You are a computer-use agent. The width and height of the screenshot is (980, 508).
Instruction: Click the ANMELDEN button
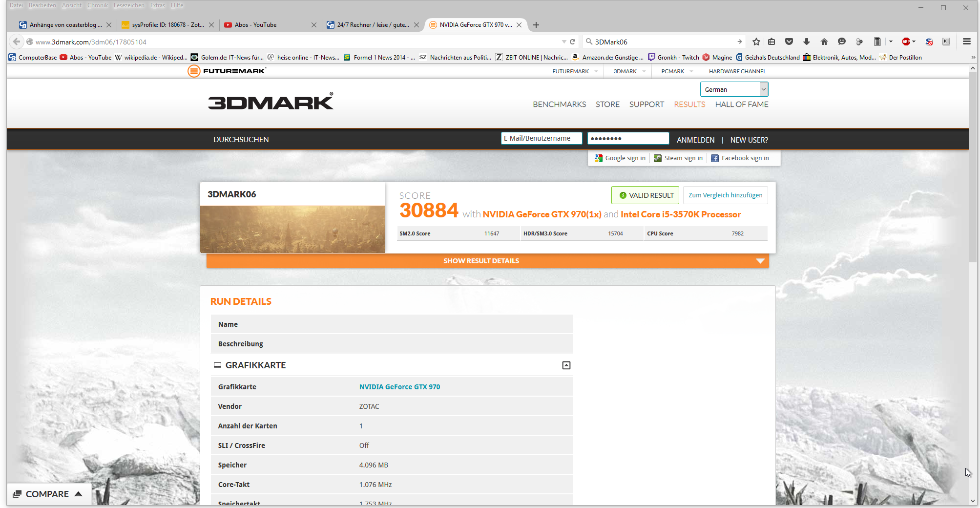point(695,140)
